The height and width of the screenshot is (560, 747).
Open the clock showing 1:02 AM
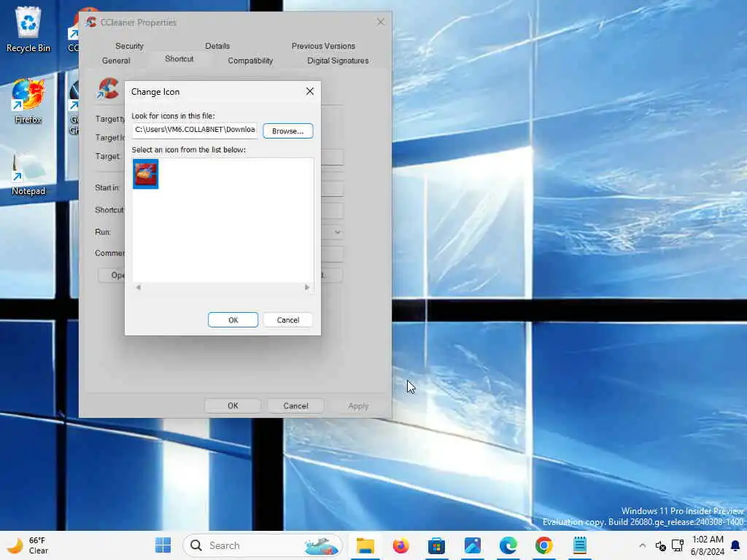[708, 545]
